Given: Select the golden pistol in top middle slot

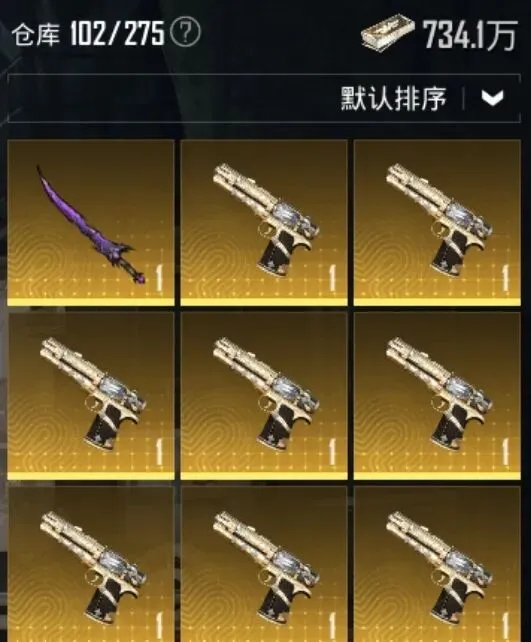Looking at the screenshot, I should click(x=264, y=222).
